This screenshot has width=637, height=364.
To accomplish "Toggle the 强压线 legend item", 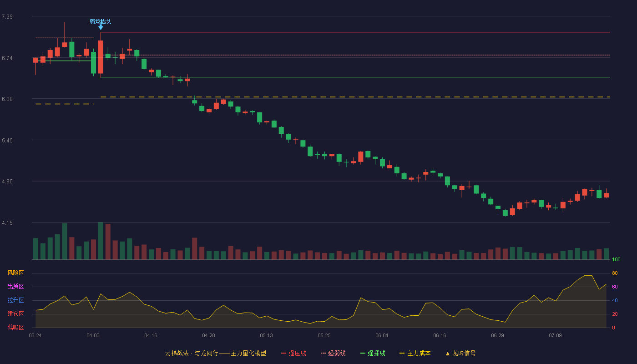I will [293, 353].
